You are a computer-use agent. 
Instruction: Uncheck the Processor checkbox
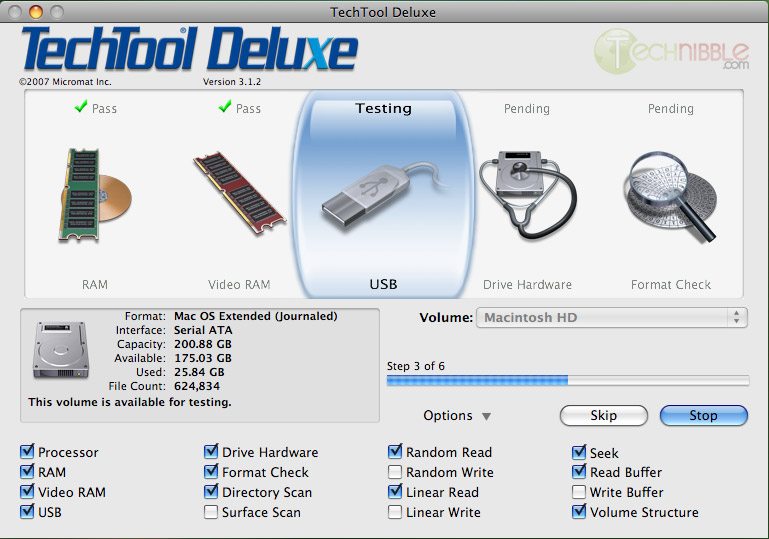27,452
